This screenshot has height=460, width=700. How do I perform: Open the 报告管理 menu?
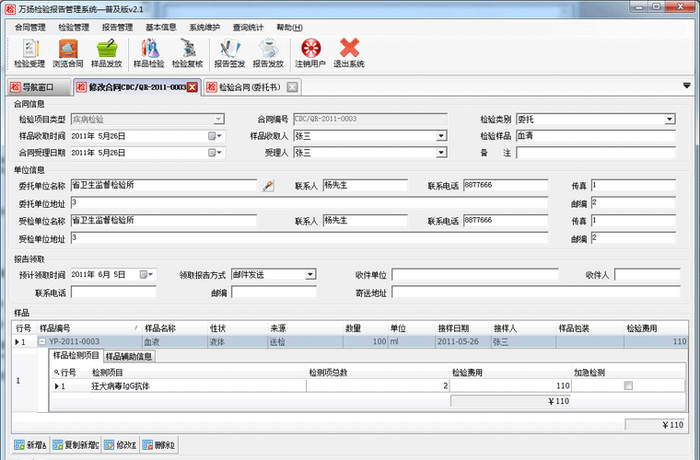[117, 27]
